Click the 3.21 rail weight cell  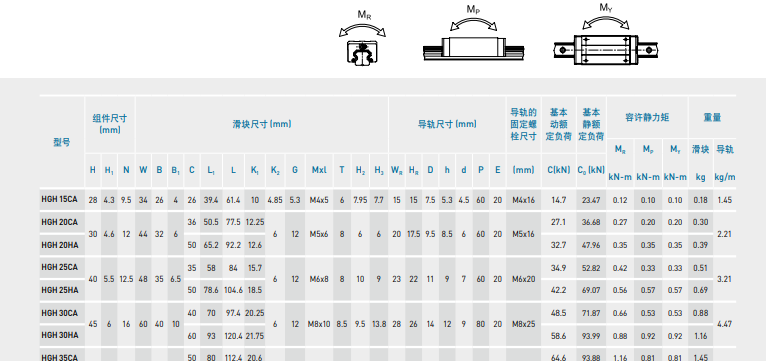click(x=724, y=279)
